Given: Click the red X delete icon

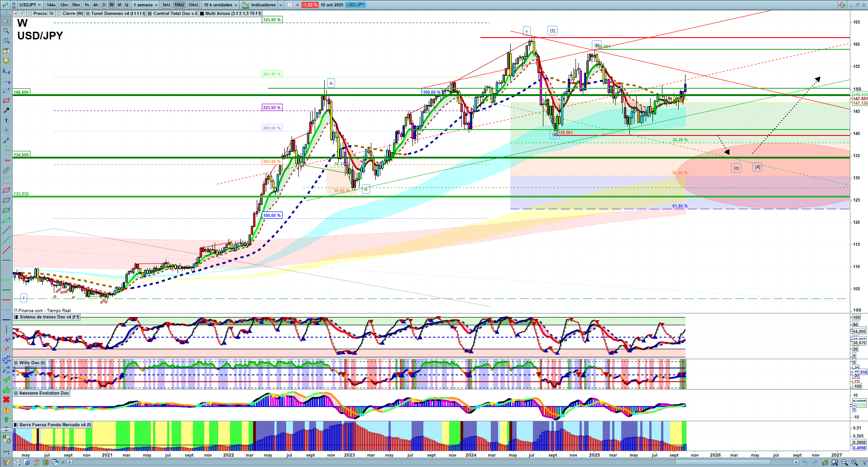Looking at the screenshot, I should 6,400.
